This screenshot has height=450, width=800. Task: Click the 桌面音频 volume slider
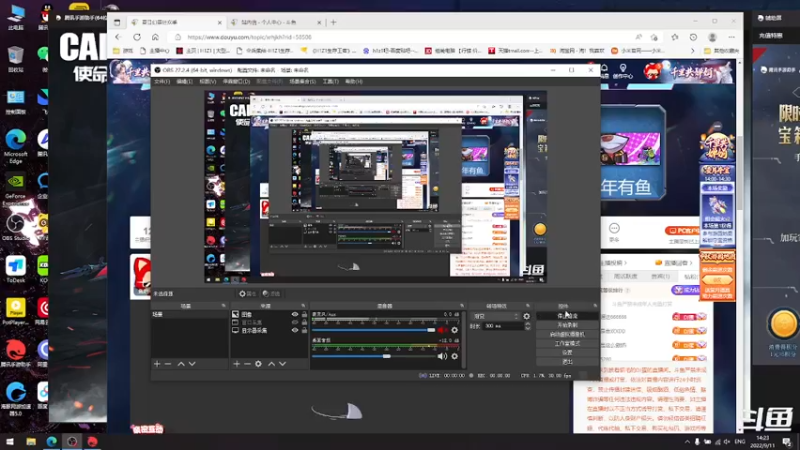coord(373,356)
